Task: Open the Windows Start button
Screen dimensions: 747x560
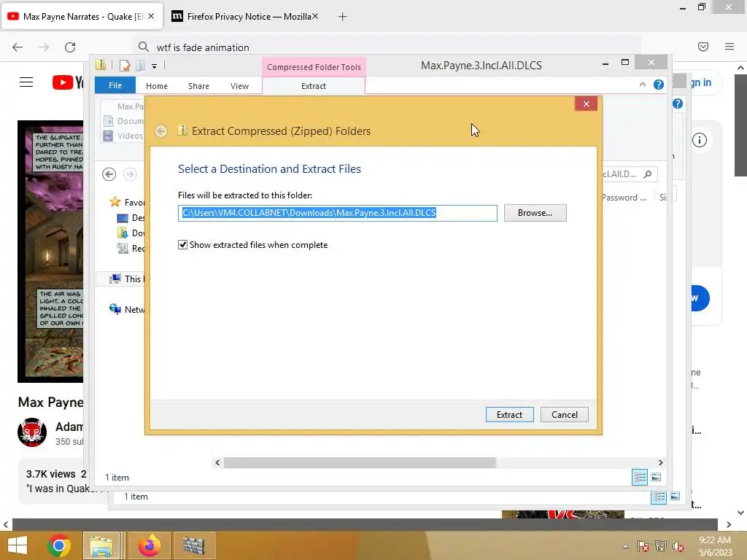Action: point(18,545)
